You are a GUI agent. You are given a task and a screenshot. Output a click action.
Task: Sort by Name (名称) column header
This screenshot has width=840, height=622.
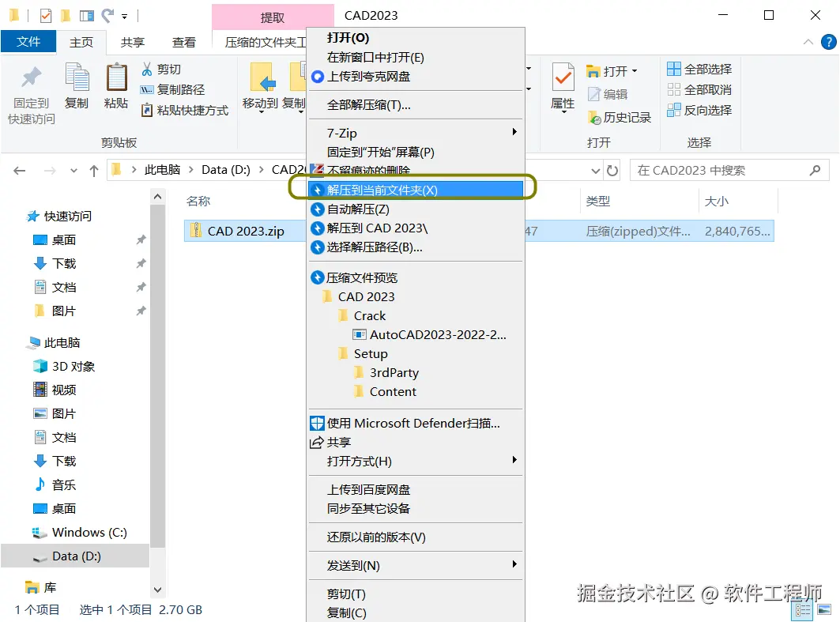pos(198,202)
